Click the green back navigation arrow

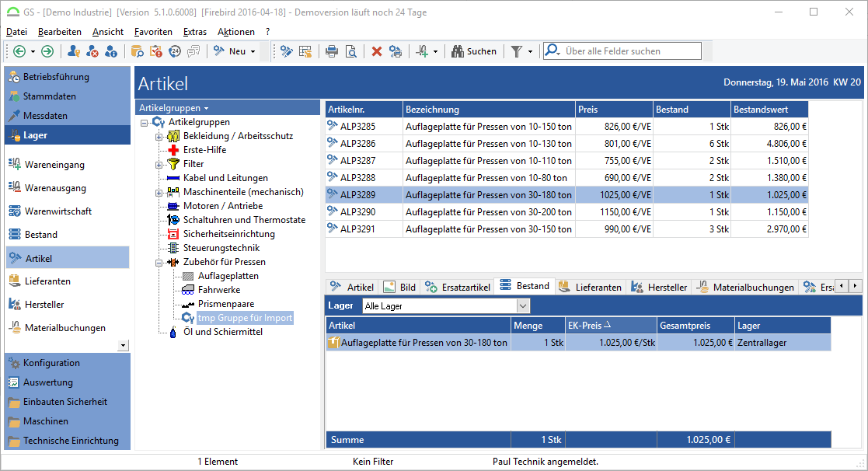[19, 51]
